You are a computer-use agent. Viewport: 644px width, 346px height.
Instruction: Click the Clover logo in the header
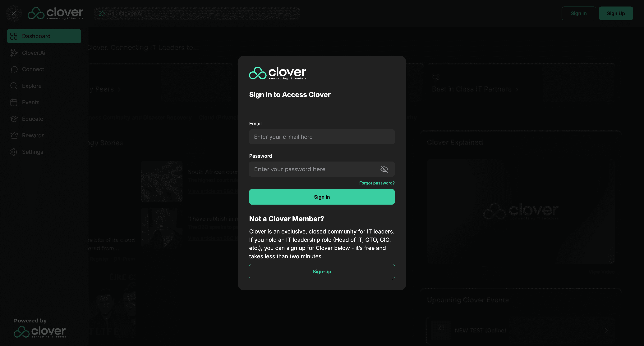pos(55,13)
